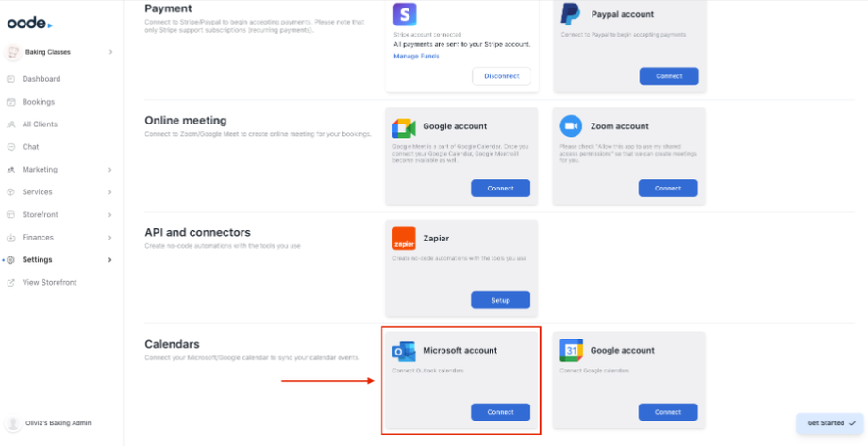
Task: Click the oode logo
Action: (x=27, y=23)
